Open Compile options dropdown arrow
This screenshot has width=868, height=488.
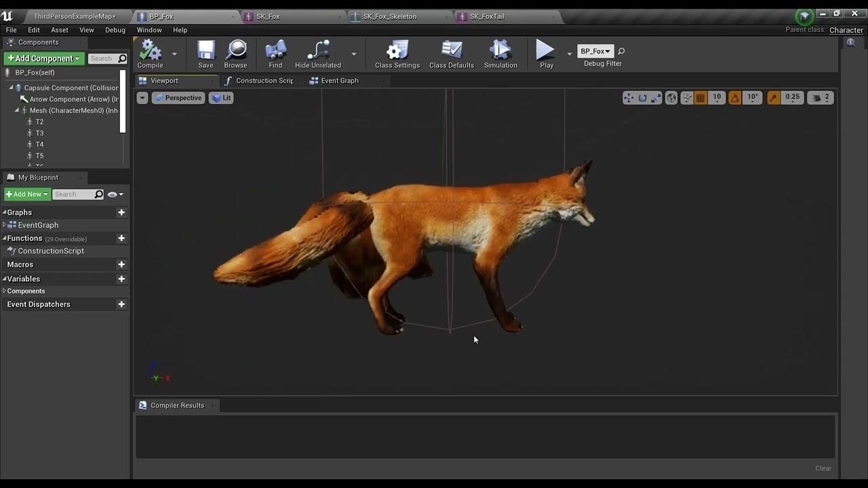(174, 54)
